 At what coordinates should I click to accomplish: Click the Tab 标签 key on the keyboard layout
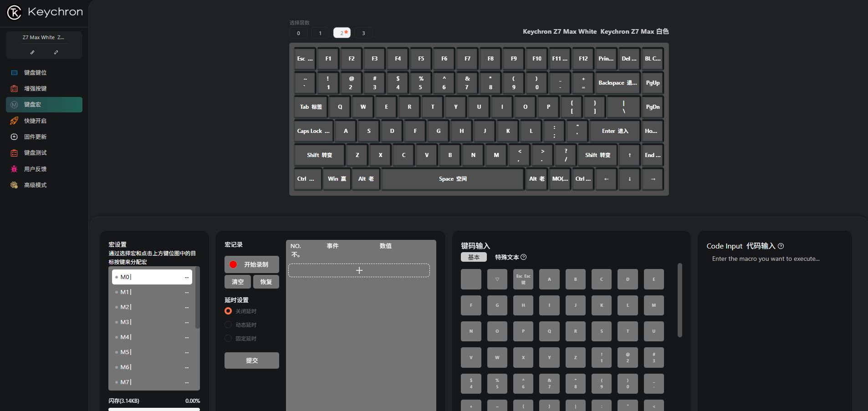311,107
